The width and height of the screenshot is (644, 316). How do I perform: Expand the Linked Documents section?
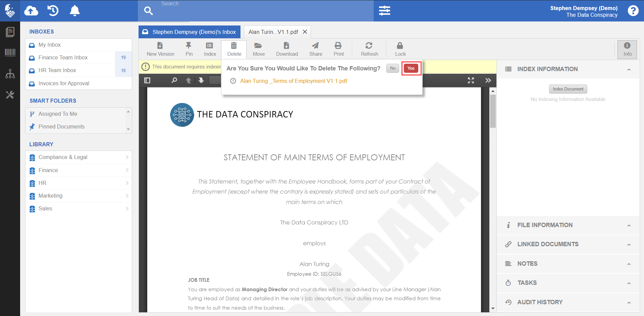click(x=629, y=245)
